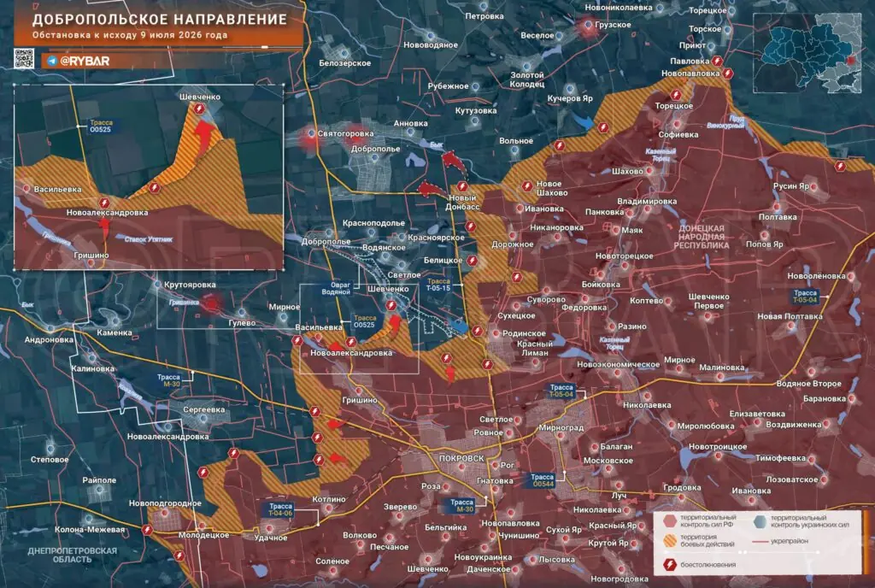Viewport: 875px width, 588px height.
Task: Click the Петровка settlement label at top
Action: (x=484, y=16)
